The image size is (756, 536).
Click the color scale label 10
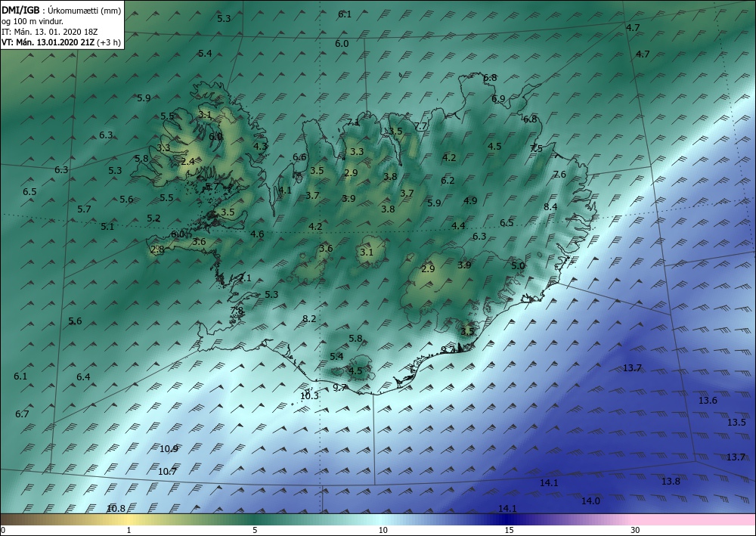tap(383, 530)
